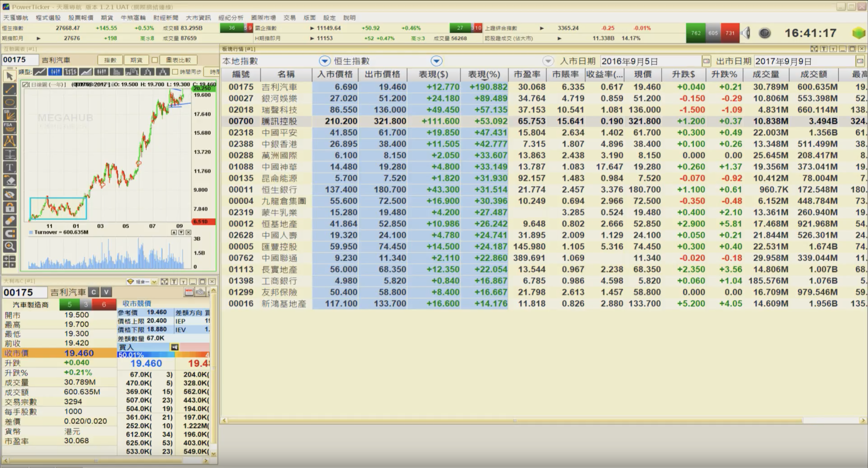The image size is (868, 468).
Task: Click the news icon in quote panel
Action: [x=189, y=292]
